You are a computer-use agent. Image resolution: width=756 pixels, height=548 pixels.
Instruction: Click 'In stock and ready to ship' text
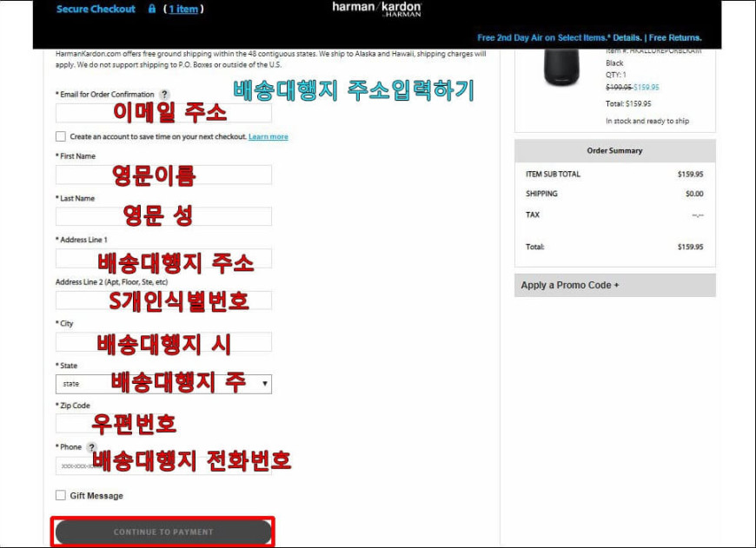[647, 121]
